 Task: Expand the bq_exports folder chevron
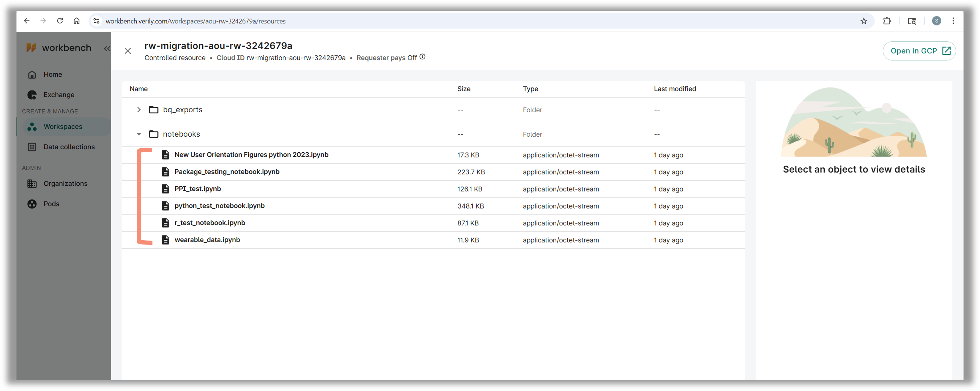[x=139, y=110]
